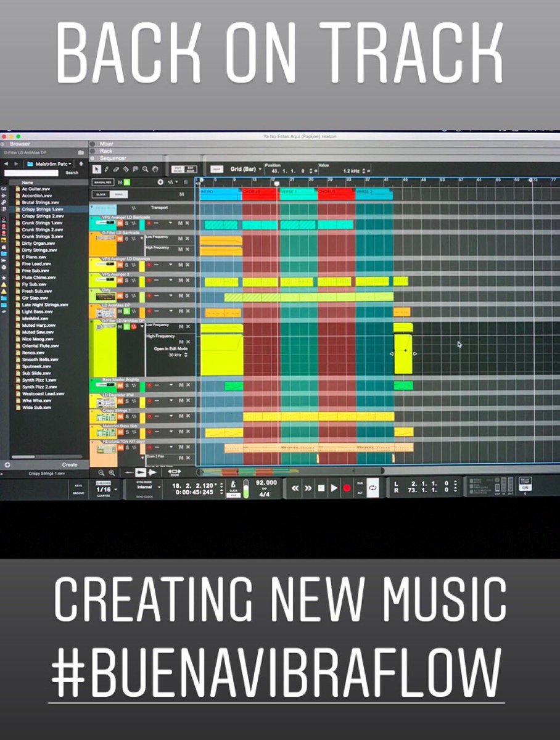Select the Razor tool
This screenshot has height=740, width=560.
pyautogui.click(x=126, y=168)
